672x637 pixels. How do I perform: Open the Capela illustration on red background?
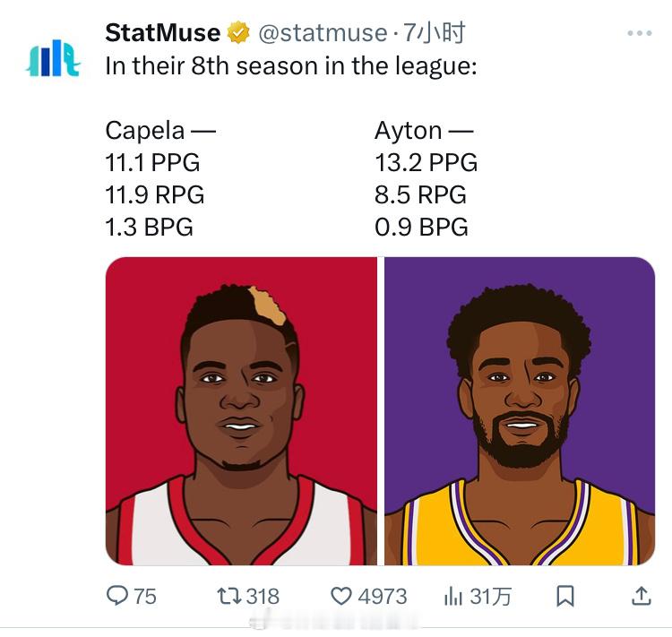[241, 411]
